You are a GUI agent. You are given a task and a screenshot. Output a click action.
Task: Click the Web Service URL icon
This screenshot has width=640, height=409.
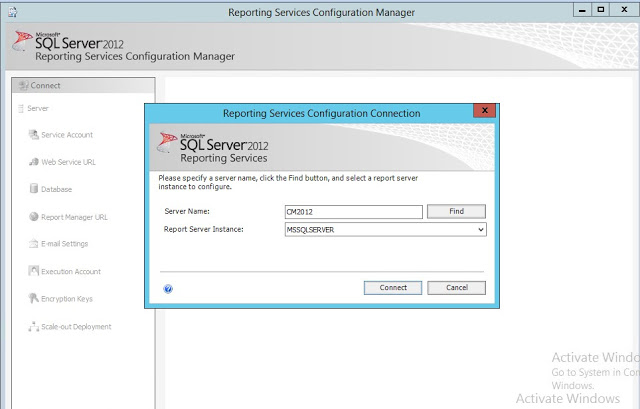pos(33,162)
